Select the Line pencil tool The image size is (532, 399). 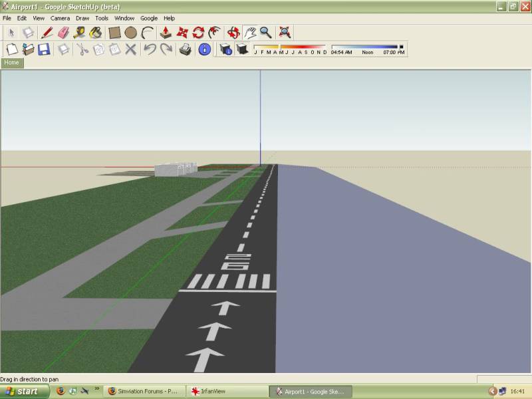click(x=47, y=32)
